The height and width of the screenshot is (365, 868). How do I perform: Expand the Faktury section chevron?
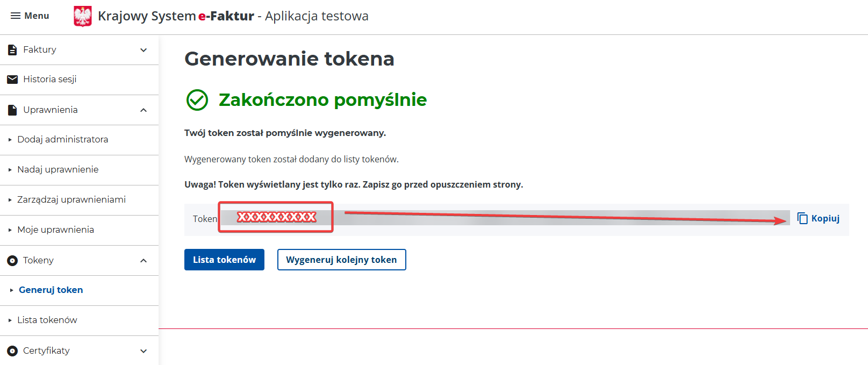click(x=144, y=50)
